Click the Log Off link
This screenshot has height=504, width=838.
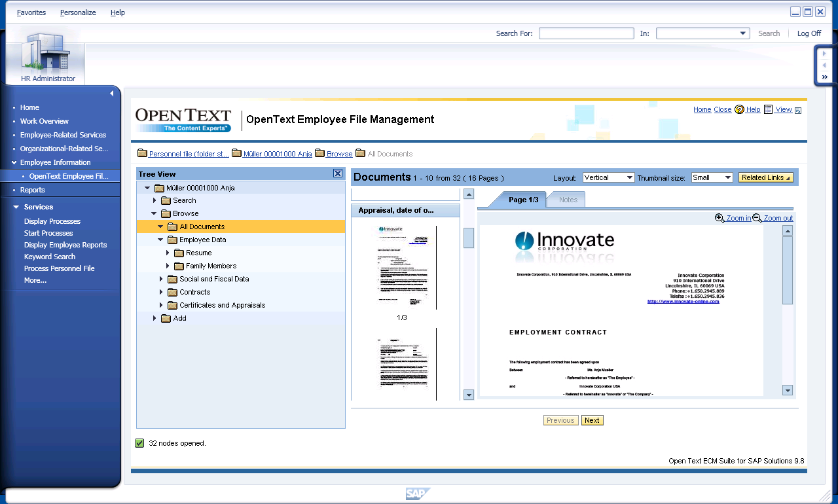click(809, 33)
